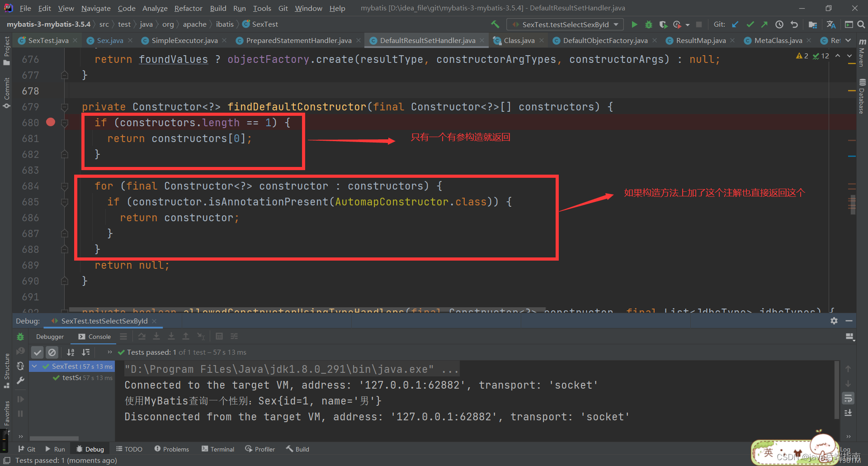Image resolution: width=868 pixels, height=466 pixels.
Task: Toggle soft-wrap in the console output
Action: 848,399
